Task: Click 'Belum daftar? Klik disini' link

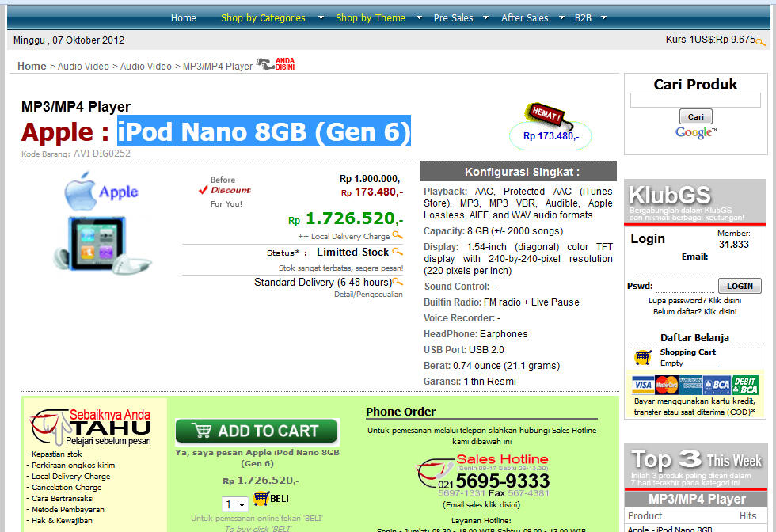Action: (x=695, y=311)
